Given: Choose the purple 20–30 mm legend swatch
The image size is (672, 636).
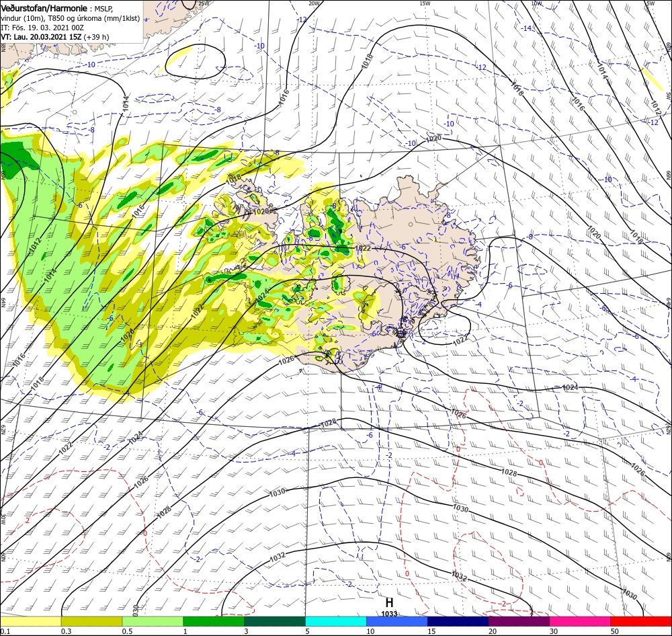Looking at the screenshot, I should click(519, 621).
